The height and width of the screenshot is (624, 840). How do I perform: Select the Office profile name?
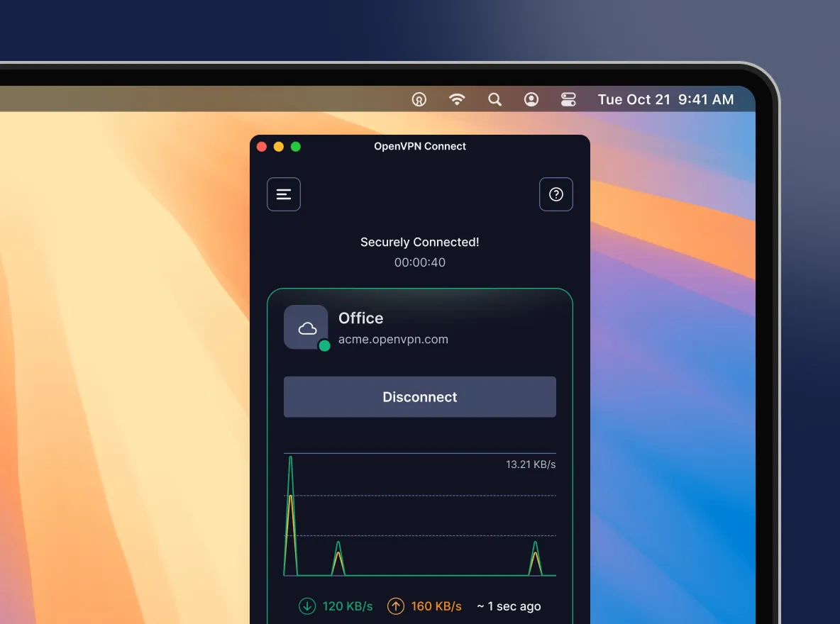360,318
